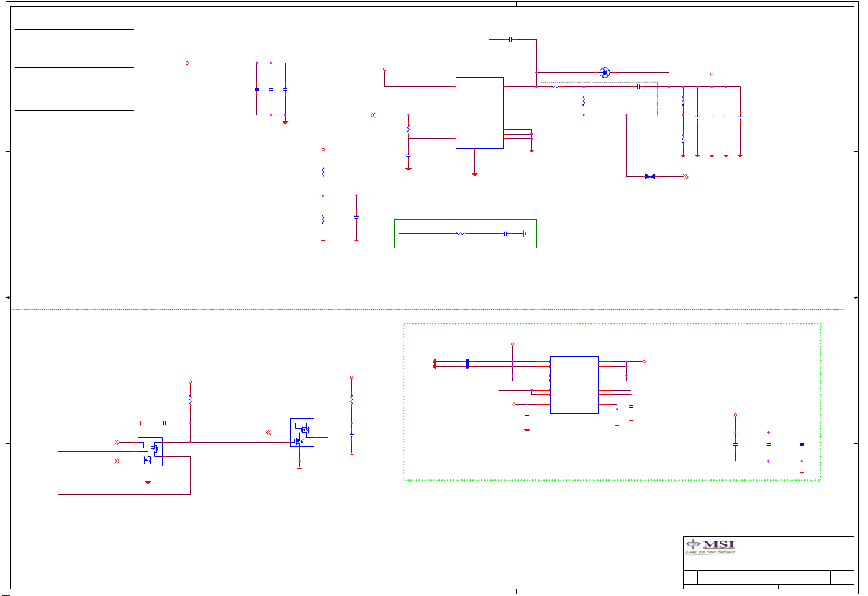Image resolution: width=868 pixels, height=596 pixels.
Task: Select the capacitor inside the solid green box
Action: (506, 234)
